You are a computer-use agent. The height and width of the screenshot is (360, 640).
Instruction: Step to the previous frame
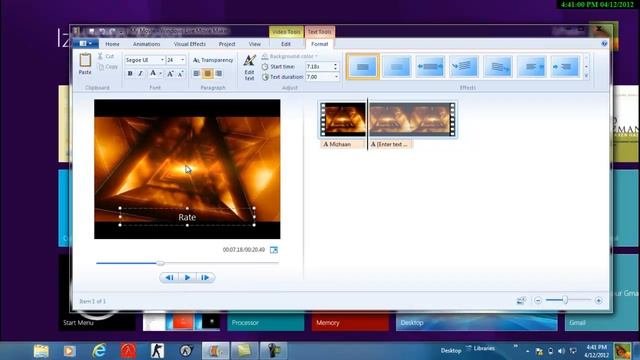(169, 278)
